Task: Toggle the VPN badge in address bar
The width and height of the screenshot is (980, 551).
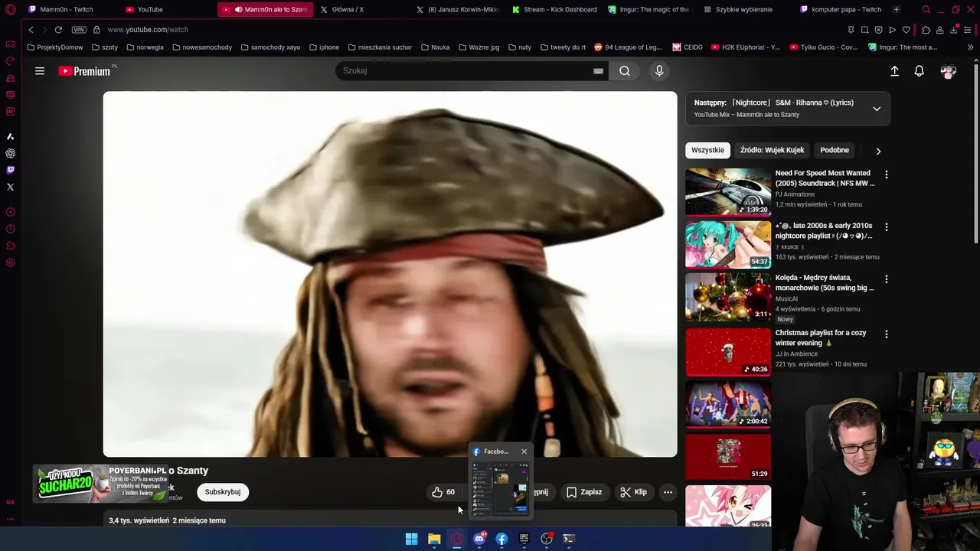Action: point(79,30)
